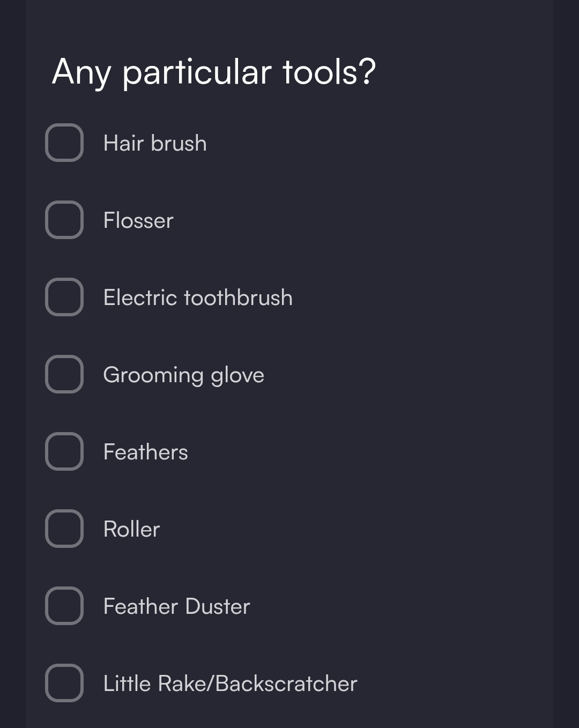Click the word 'particular' in the heading

(x=197, y=73)
